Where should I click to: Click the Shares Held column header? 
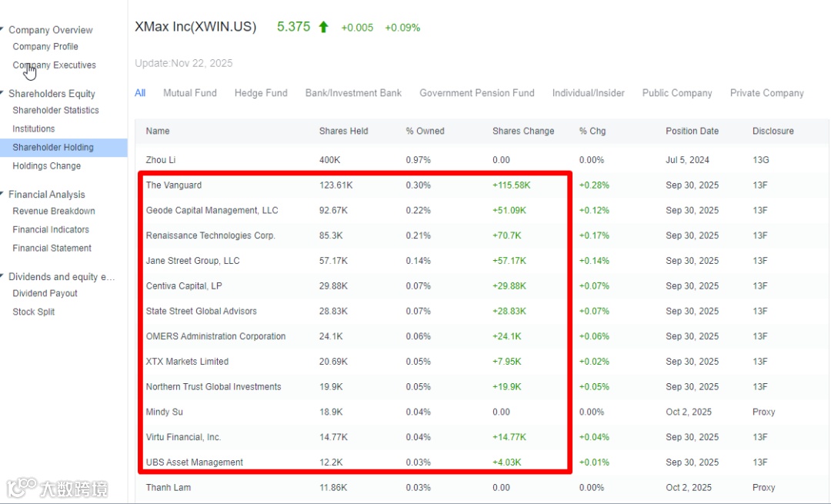point(343,131)
